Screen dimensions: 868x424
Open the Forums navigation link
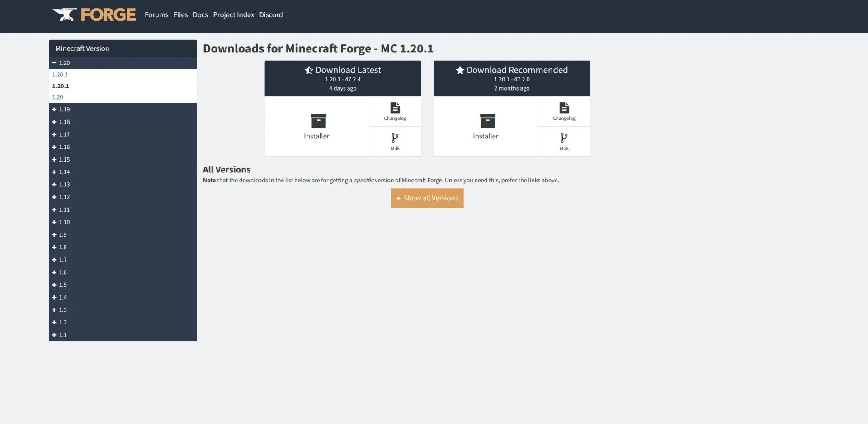(x=156, y=15)
